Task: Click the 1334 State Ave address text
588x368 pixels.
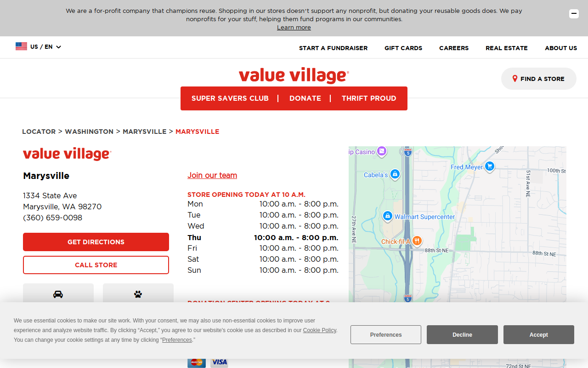Action: [x=50, y=195]
